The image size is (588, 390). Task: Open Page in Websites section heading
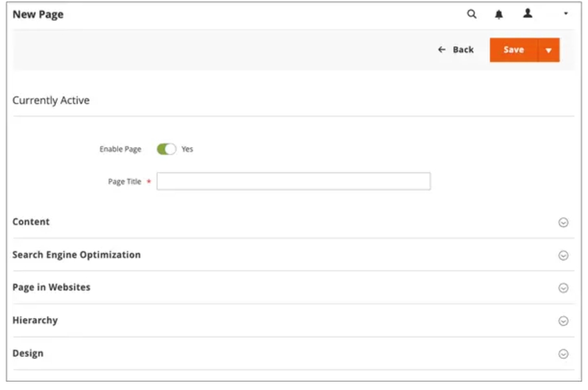(x=51, y=288)
